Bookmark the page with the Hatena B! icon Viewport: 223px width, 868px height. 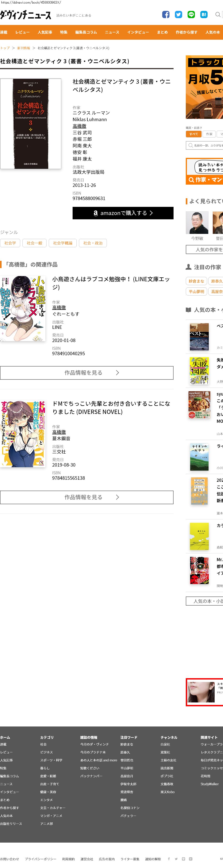(x=204, y=15)
